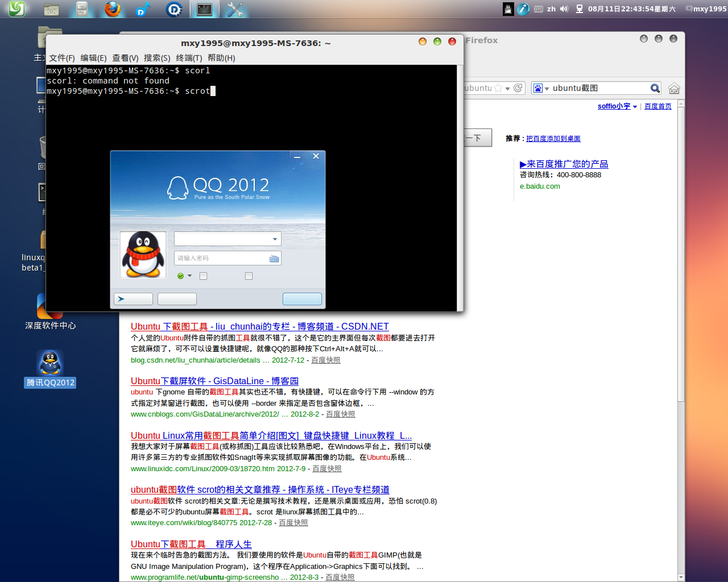Open the 帮助(H) menu in terminal
The image size is (728, 582).
pyautogui.click(x=221, y=58)
